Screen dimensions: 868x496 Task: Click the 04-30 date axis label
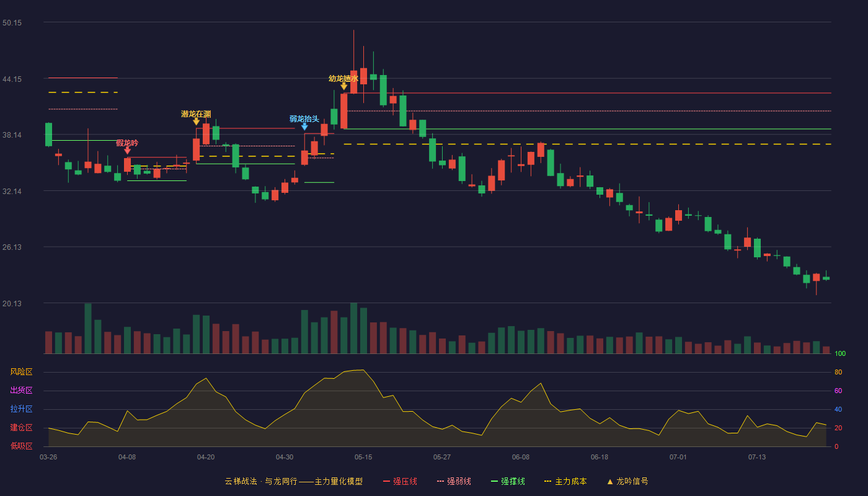285,457
